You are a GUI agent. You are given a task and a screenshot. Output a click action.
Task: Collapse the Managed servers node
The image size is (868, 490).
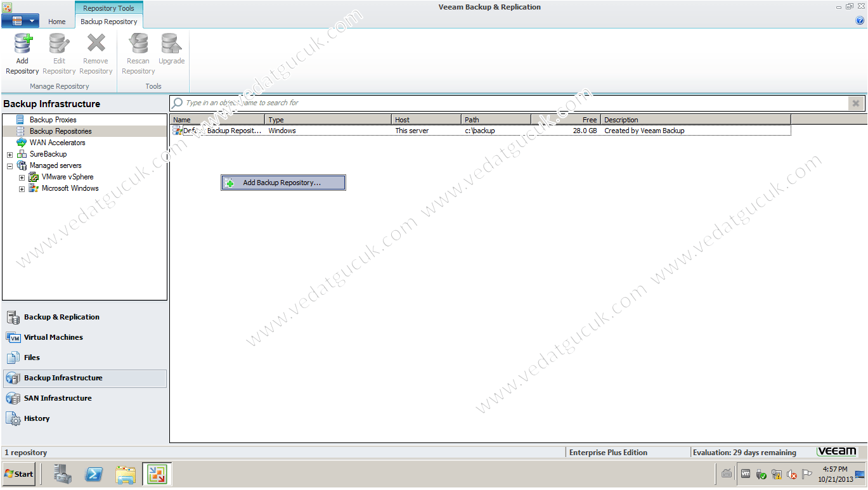click(x=10, y=166)
